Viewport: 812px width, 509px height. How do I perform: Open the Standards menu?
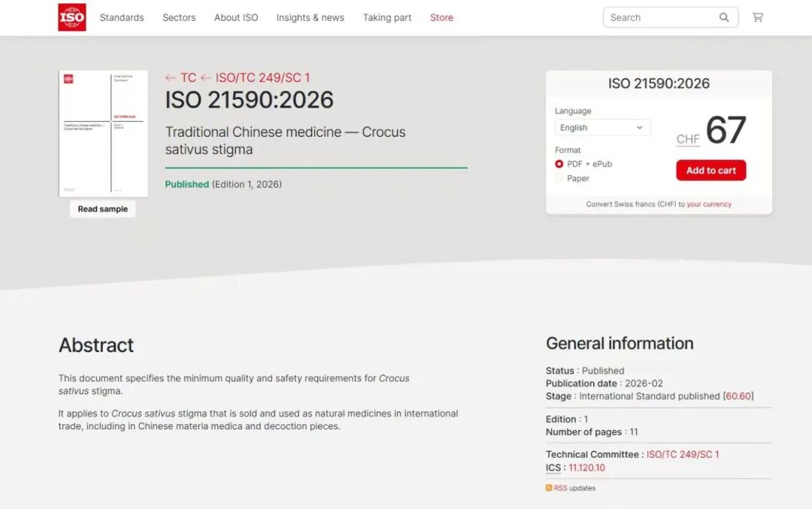coord(122,17)
